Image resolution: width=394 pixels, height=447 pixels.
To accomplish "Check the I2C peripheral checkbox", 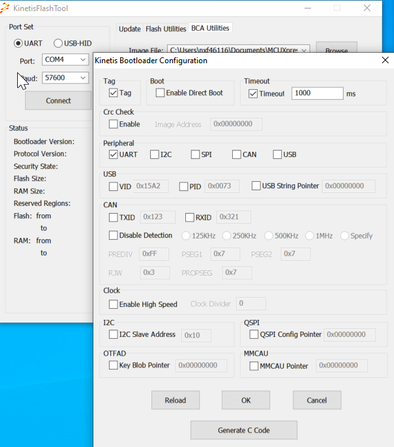I will tap(154, 154).
